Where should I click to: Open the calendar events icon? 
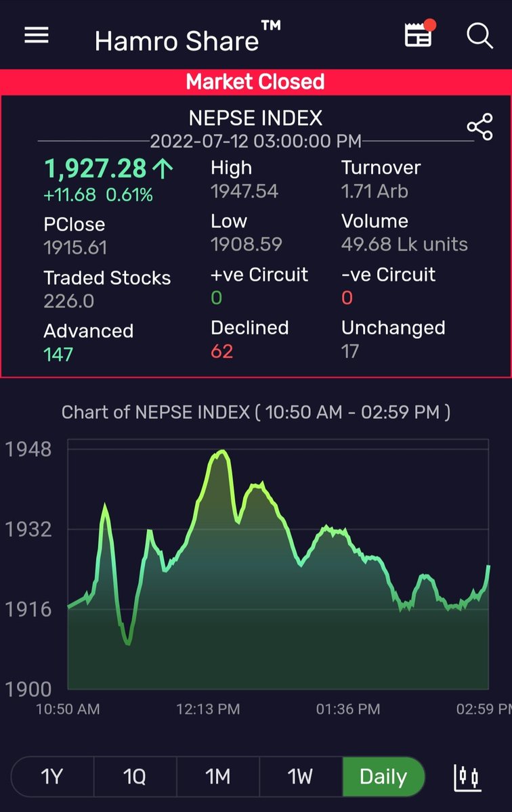coord(420,34)
